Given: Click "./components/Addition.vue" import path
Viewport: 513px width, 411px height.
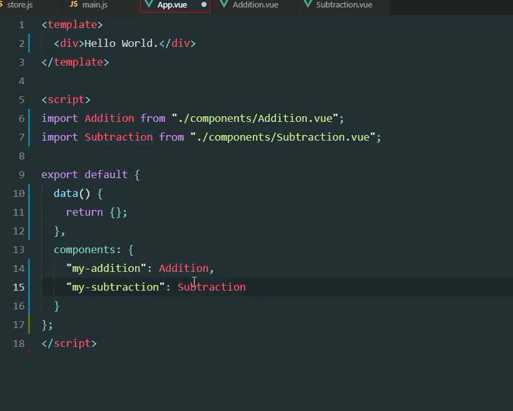Looking at the screenshot, I should click(255, 118).
